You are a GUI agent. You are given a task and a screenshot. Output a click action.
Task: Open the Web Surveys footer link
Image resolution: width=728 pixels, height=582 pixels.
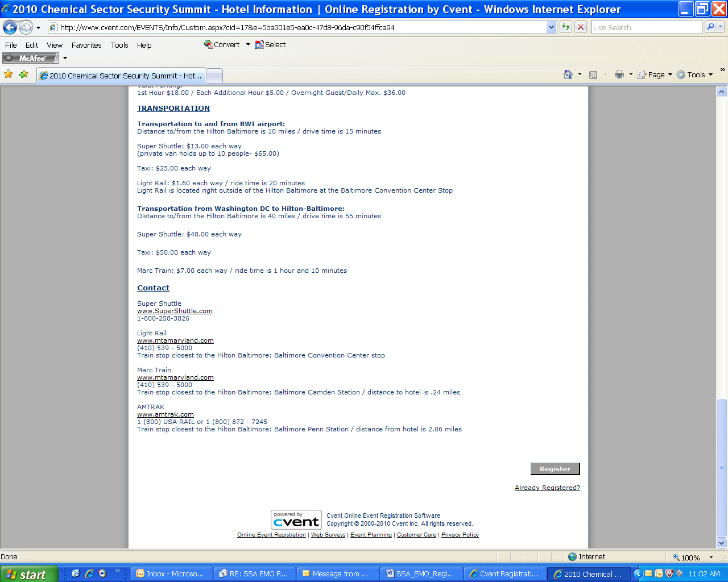[328, 535]
